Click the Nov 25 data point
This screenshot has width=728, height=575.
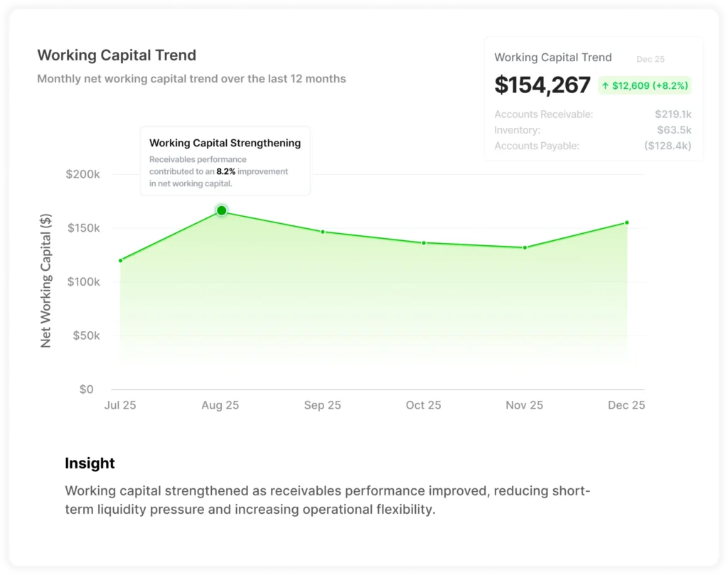525,247
